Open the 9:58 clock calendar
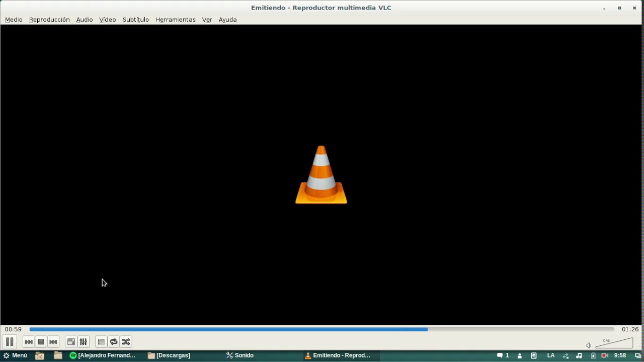The image size is (644, 362). [620, 355]
